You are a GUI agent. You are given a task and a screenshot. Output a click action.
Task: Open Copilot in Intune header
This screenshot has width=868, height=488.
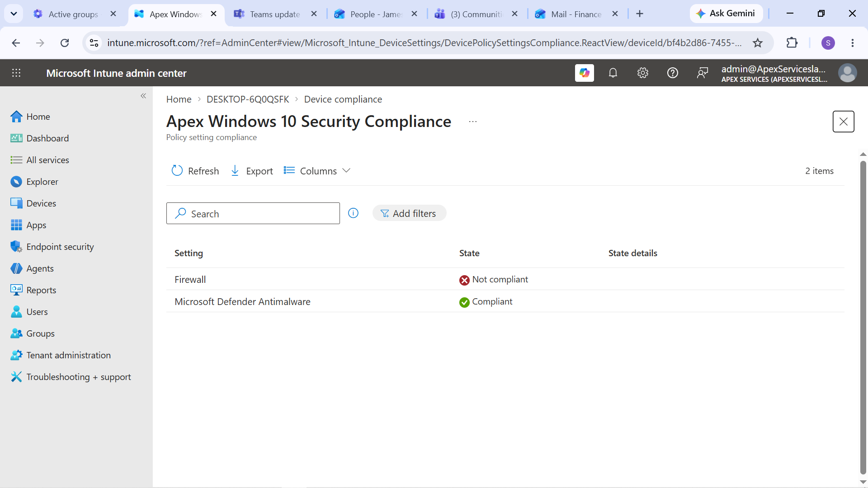[584, 73]
